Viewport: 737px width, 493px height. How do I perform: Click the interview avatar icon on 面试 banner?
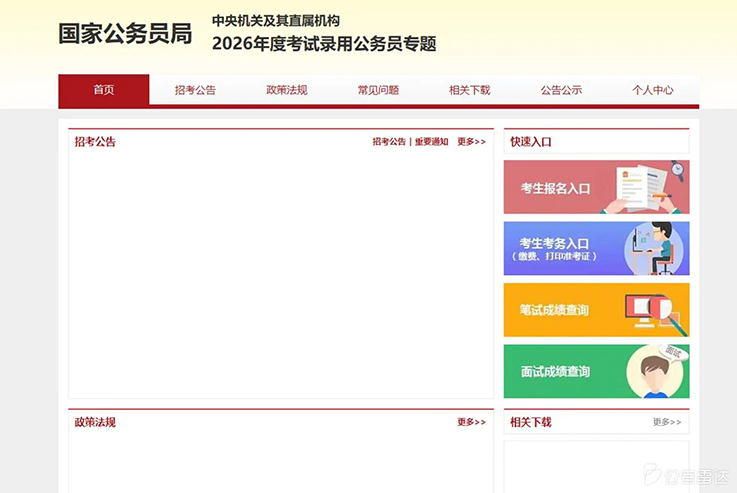pos(654,372)
